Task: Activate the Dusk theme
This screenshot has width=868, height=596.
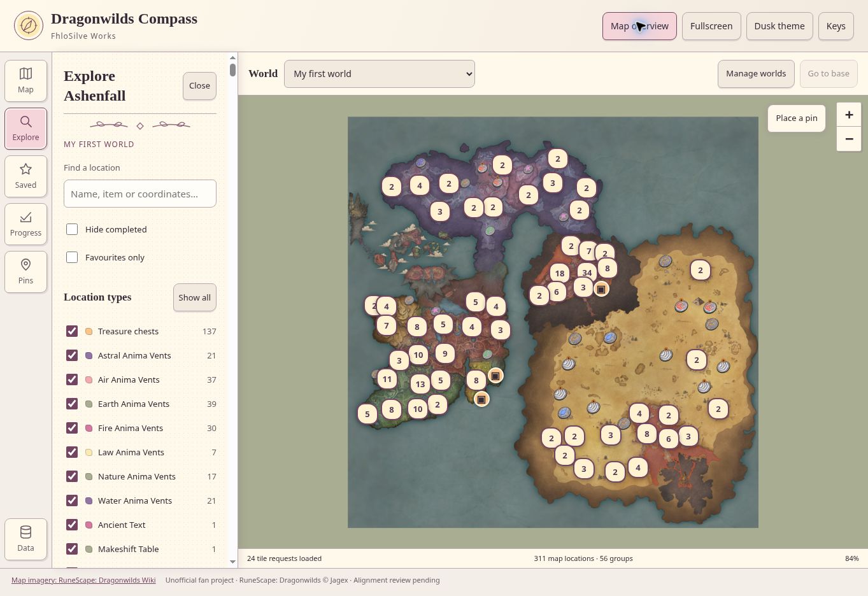Action: (779, 26)
